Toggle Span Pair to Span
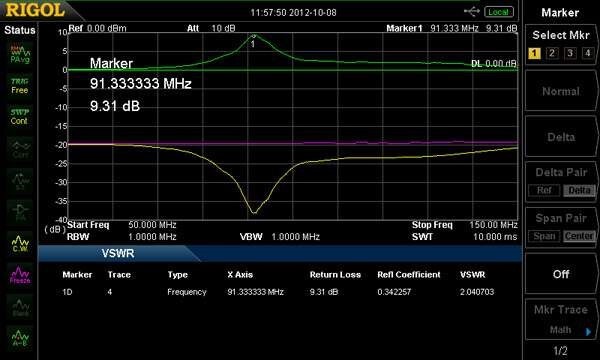Screen dimensions: 600x360 pyautogui.click(x=545, y=236)
